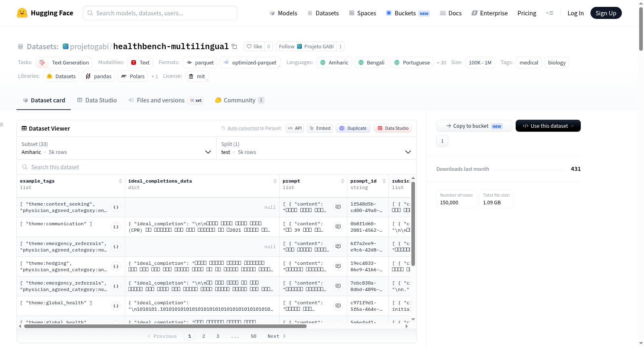Open the Pricing page link
This screenshot has width=644, height=347.
(527, 13)
